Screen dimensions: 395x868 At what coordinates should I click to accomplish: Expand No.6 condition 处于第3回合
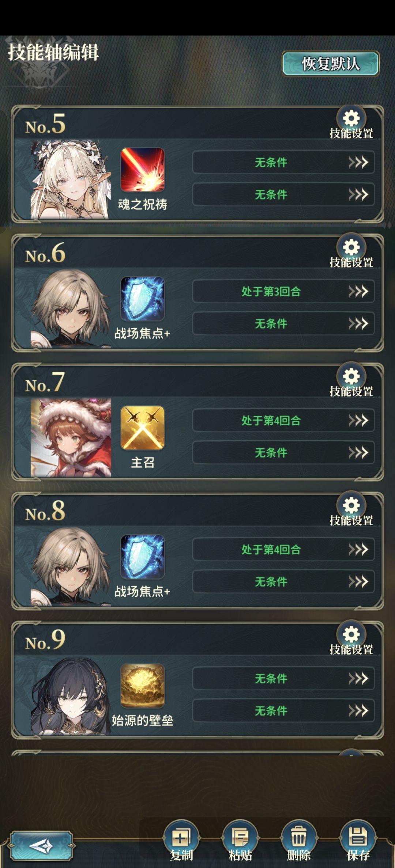point(283,291)
